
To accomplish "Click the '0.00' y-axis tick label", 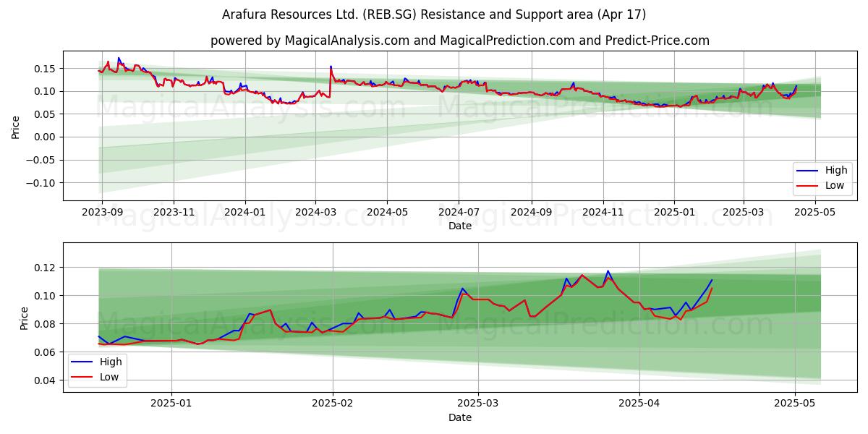I will [x=45, y=137].
